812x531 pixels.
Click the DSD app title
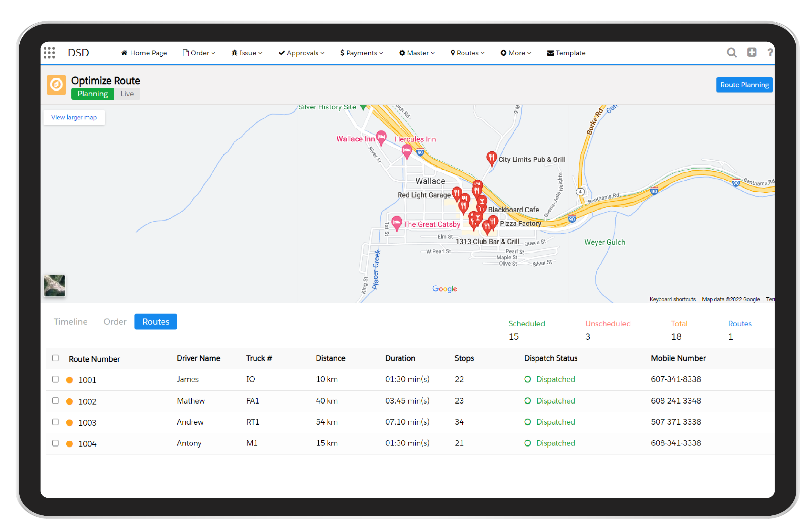[x=78, y=53]
